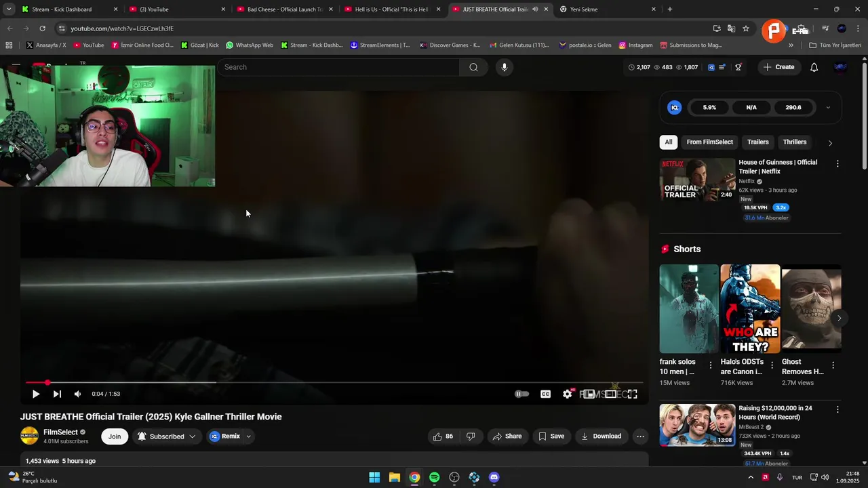This screenshot has width=868, height=488.
Task: Show hidden system tray icons
Action: [x=750, y=477]
